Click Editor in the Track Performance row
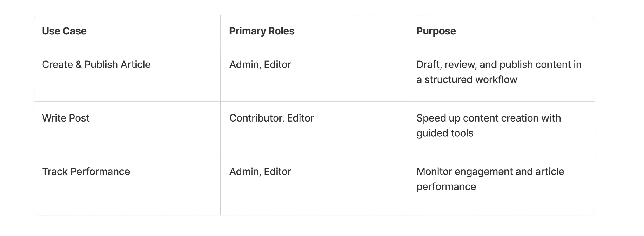644x236 pixels. pos(277,171)
